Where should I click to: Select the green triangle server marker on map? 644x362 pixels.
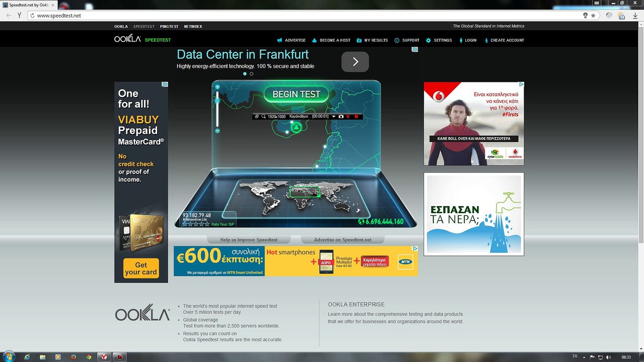pos(296,127)
